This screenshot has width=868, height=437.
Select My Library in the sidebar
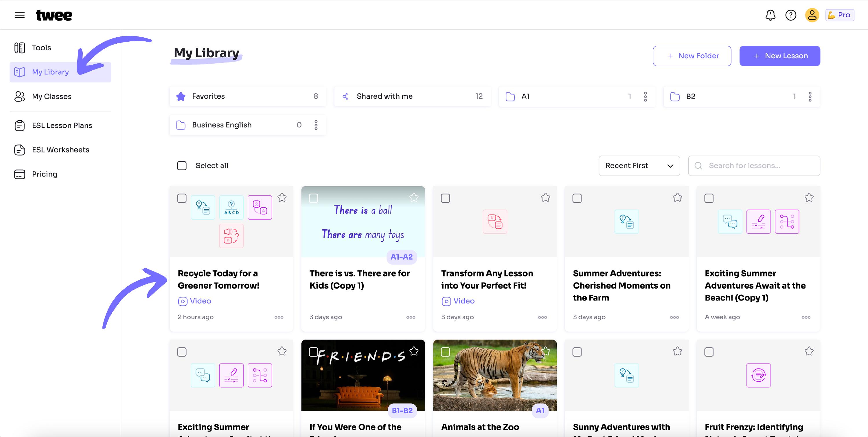60,72
